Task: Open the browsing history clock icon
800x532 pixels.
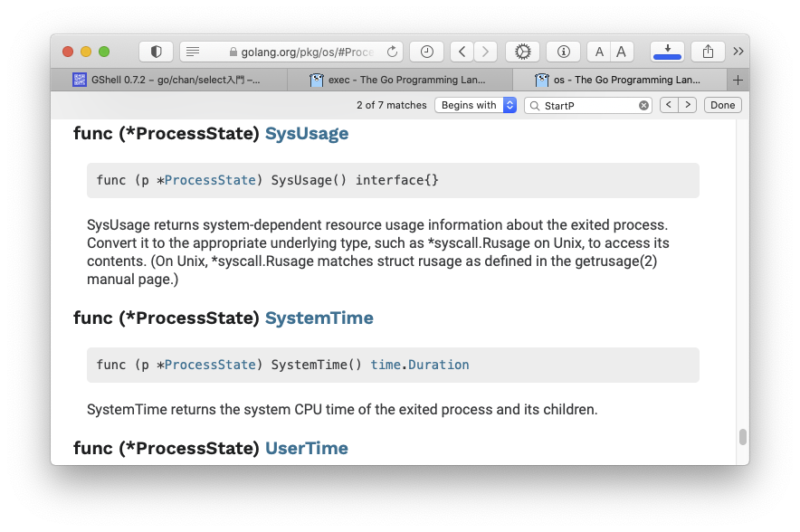Action: point(426,52)
